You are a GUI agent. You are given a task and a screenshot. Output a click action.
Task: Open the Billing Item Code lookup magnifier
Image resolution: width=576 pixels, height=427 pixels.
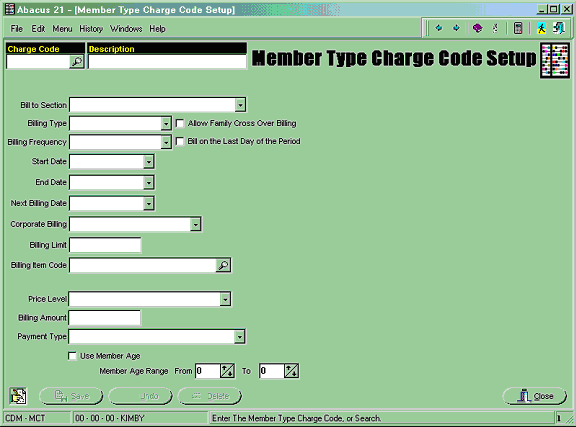click(x=223, y=265)
